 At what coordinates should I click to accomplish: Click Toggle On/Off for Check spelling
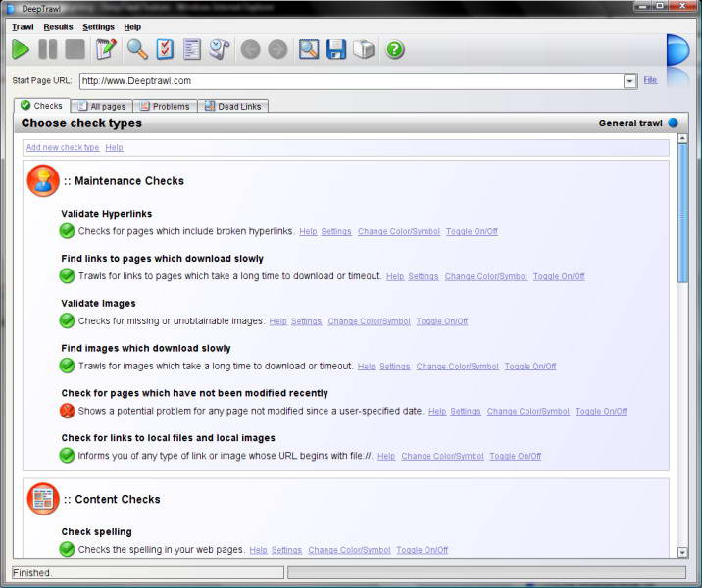(x=423, y=550)
